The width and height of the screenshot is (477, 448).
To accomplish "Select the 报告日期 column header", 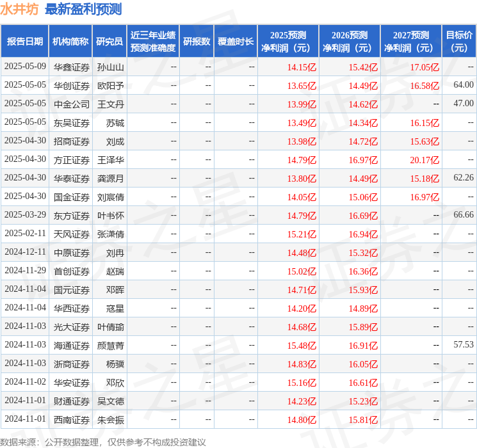I will [24, 41].
